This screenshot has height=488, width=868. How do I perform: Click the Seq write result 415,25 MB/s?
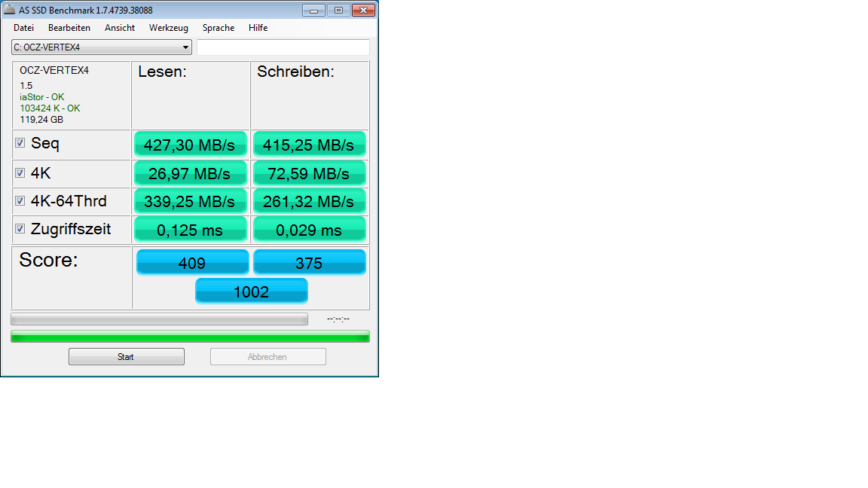pyautogui.click(x=309, y=145)
